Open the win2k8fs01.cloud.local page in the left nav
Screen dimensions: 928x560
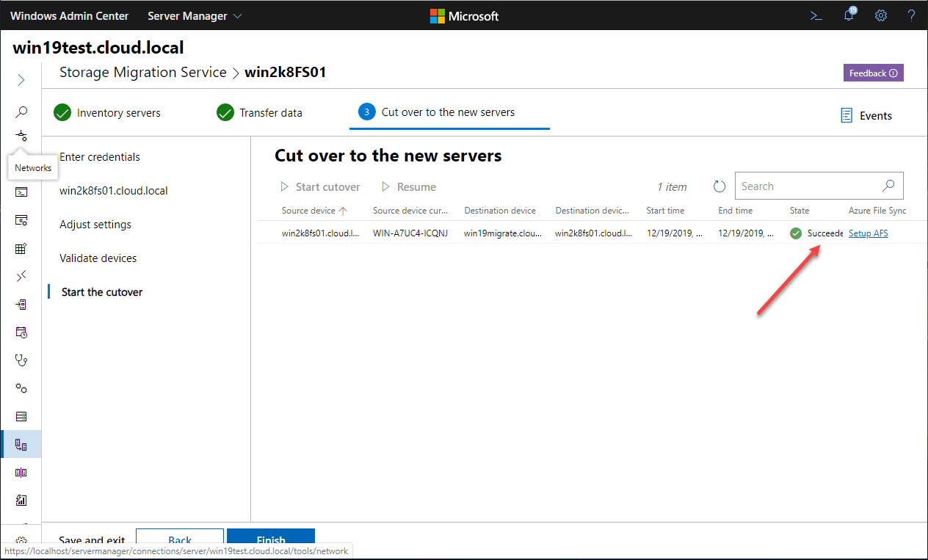[114, 191]
